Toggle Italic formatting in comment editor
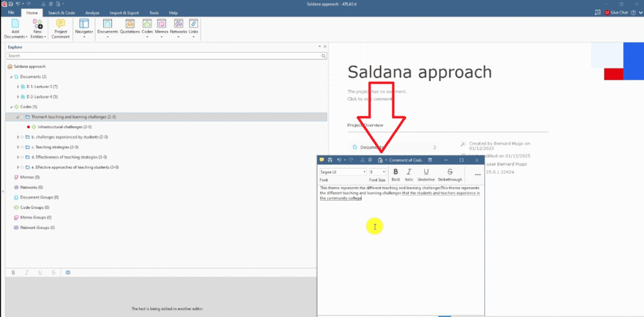Screen dimensions: 644x317 click(409, 172)
